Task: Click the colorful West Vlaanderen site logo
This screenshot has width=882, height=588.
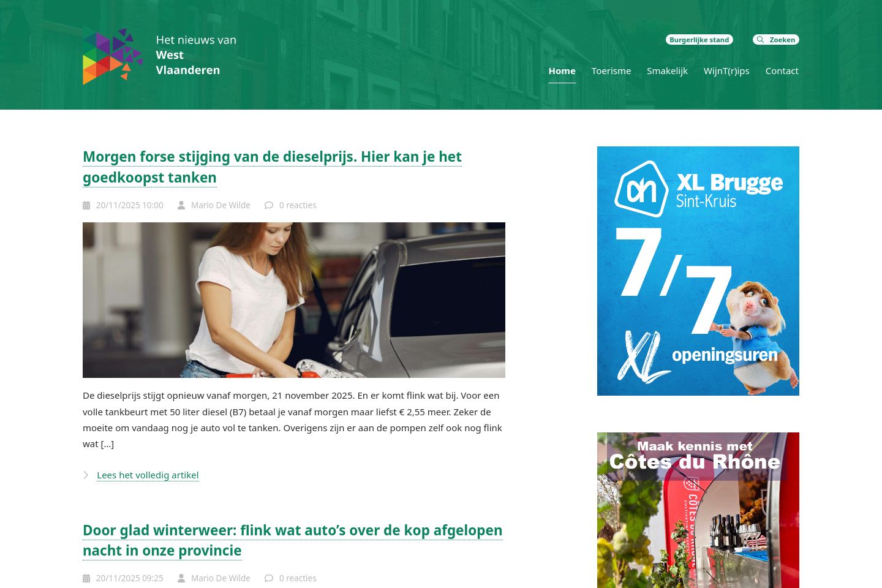Action: click(113, 56)
